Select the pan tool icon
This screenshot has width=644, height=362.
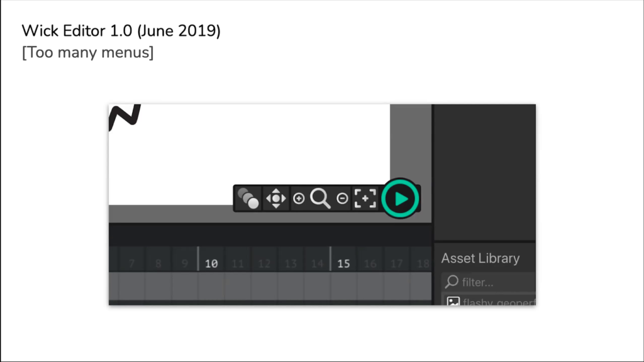[275, 199]
